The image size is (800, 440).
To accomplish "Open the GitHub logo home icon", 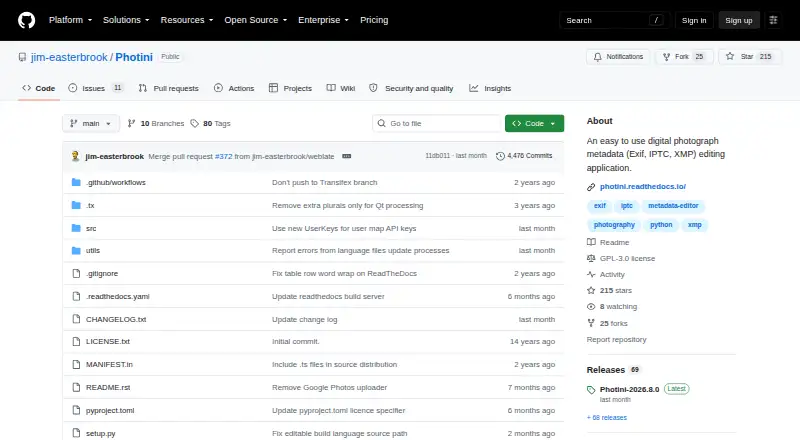I will click(x=27, y=20).
